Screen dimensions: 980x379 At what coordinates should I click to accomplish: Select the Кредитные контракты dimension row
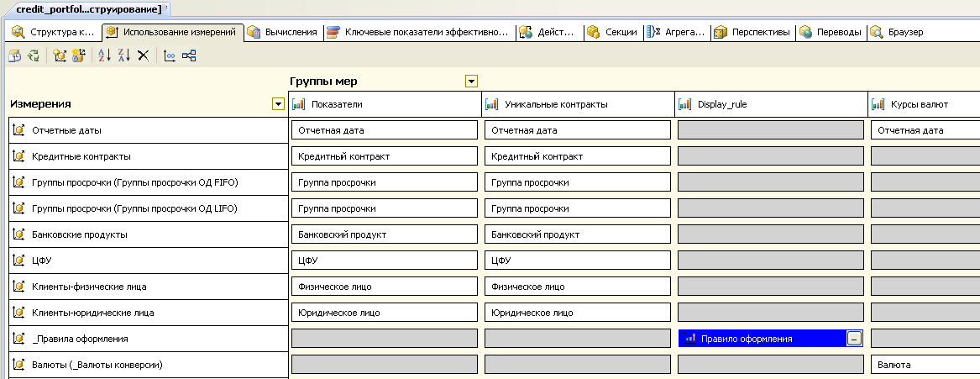[149, 156]
